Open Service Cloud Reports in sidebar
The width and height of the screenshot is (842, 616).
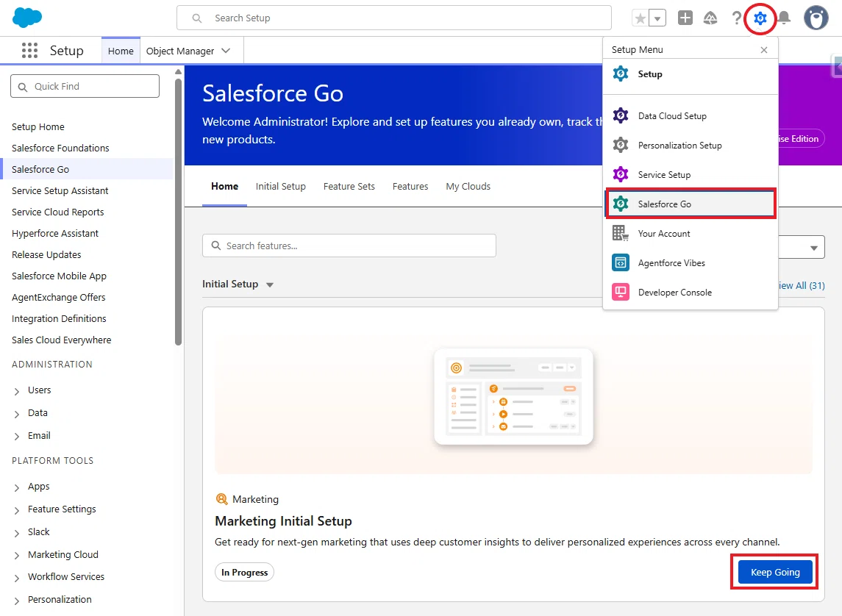[x=58, y=212]
